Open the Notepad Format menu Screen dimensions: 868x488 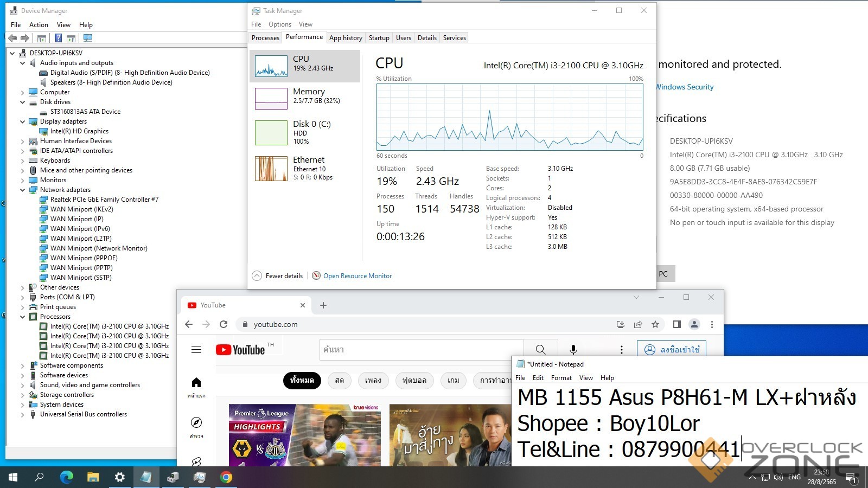(561, 378)
